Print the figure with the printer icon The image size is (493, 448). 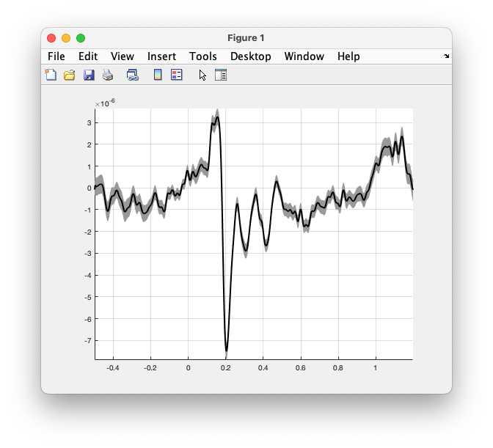tap(108, 75)
